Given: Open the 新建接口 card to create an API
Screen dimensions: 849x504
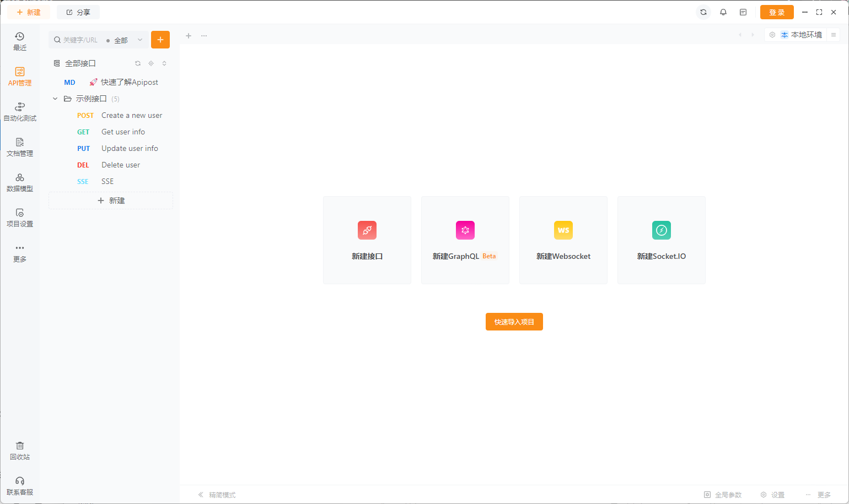Looking at the screenshot, I should [x=367, y=240].
